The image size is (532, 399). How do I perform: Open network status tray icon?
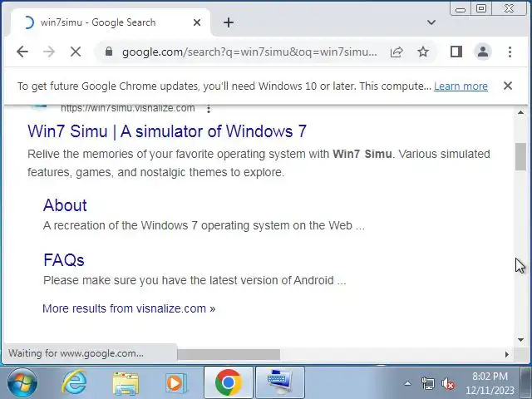pos(428,384)
